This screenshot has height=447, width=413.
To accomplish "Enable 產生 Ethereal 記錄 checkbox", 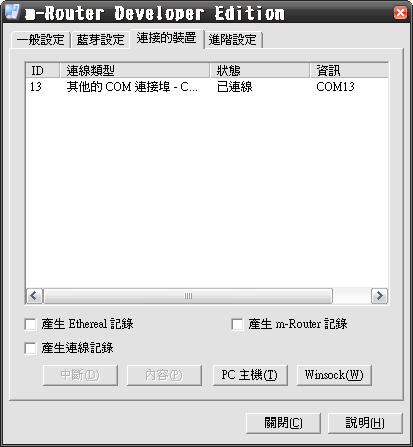I will 30,324.
